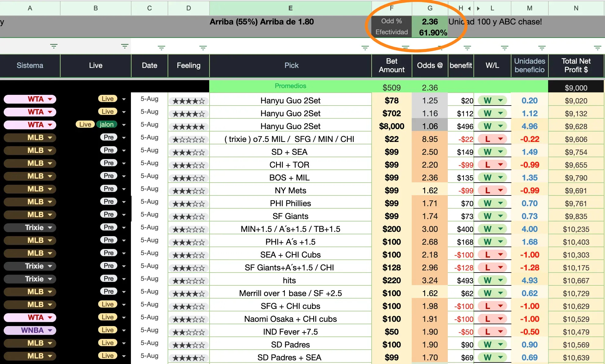Screen dimensions: 605x364
Task: Open W/L dropdown for hits row
Action: [500, 280]
